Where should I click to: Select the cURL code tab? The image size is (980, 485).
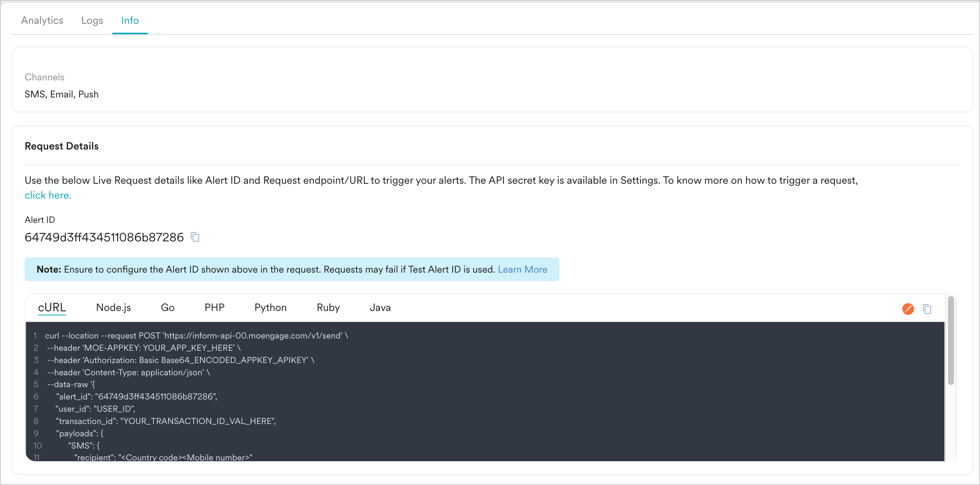tap(52, 307)
